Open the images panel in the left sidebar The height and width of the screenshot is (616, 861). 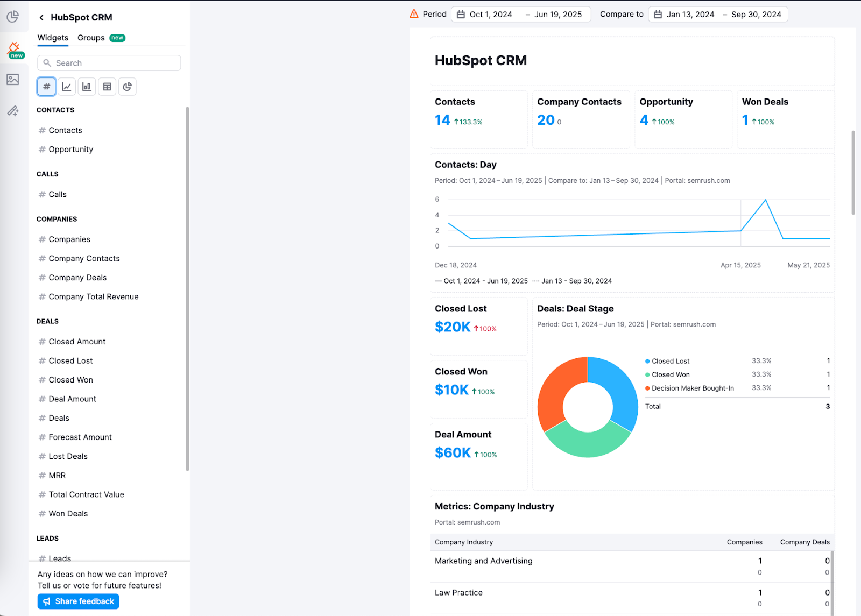coord(12,80)
